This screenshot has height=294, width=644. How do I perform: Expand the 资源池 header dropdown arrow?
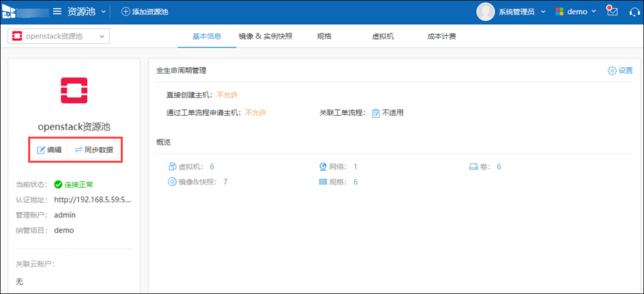[103, 12]
